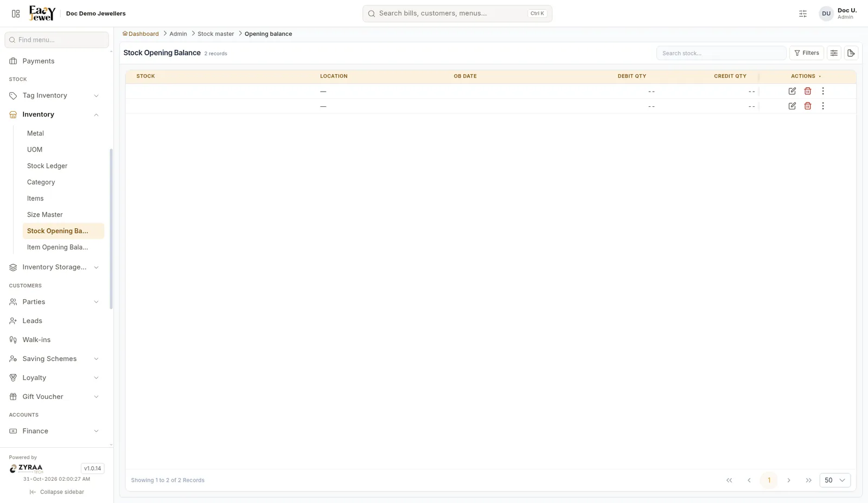
Task: Open more options for the second row
Action: click(x=823, y=106)
